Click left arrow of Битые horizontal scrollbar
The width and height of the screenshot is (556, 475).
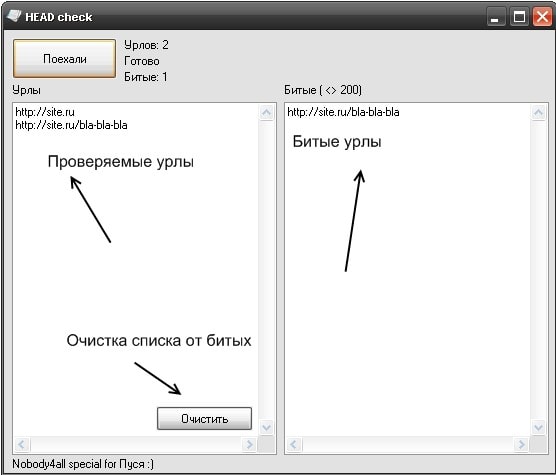click(x=294, y=444)
